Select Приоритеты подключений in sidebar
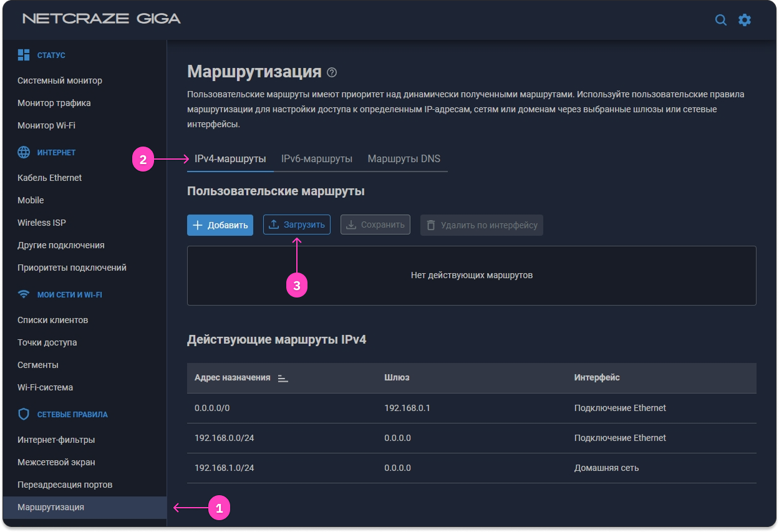 tap(72, 268)
